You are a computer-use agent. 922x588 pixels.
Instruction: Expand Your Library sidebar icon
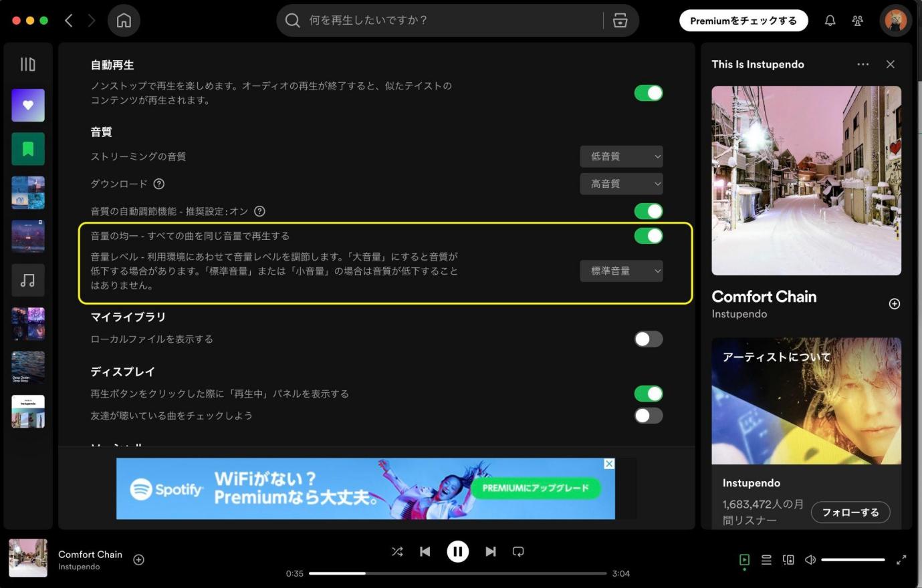(27, 64)
